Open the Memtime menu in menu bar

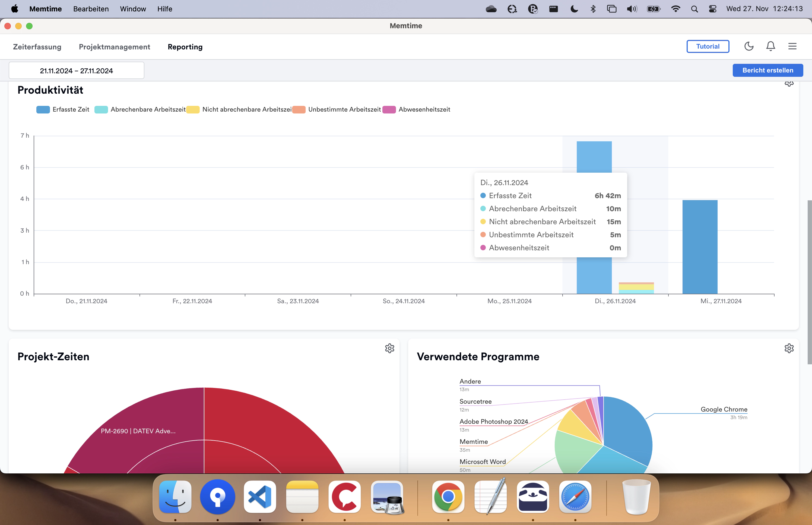[x=45, y=9]
